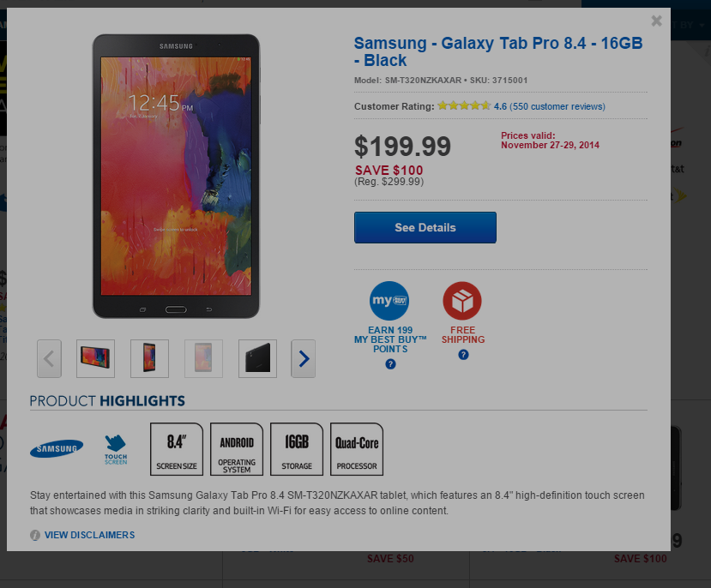The height and width of the screenshot is (588, 711).
Task: Open help icon under Free Shipping
Action: click(x=463, y=355)
